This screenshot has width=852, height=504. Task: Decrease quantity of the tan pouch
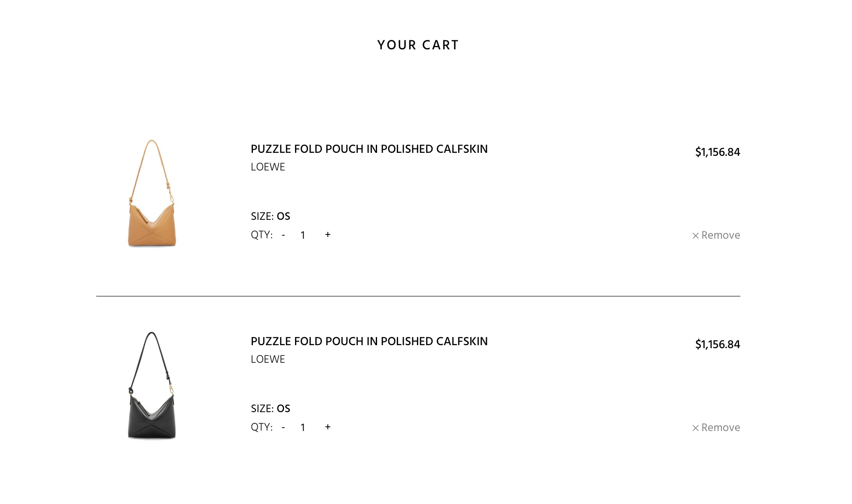(x=283, y=235)
